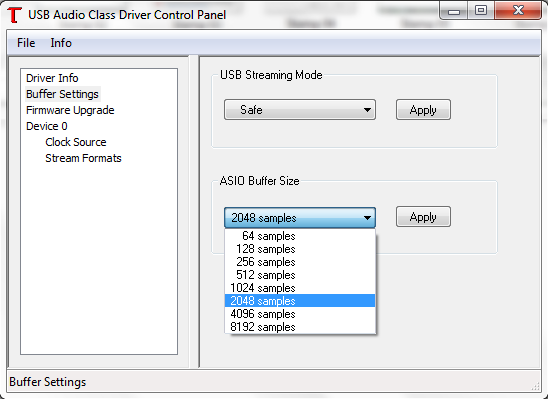Open the Firmware Upgrade page
This screenshot has height=399, width=548.
70,110
